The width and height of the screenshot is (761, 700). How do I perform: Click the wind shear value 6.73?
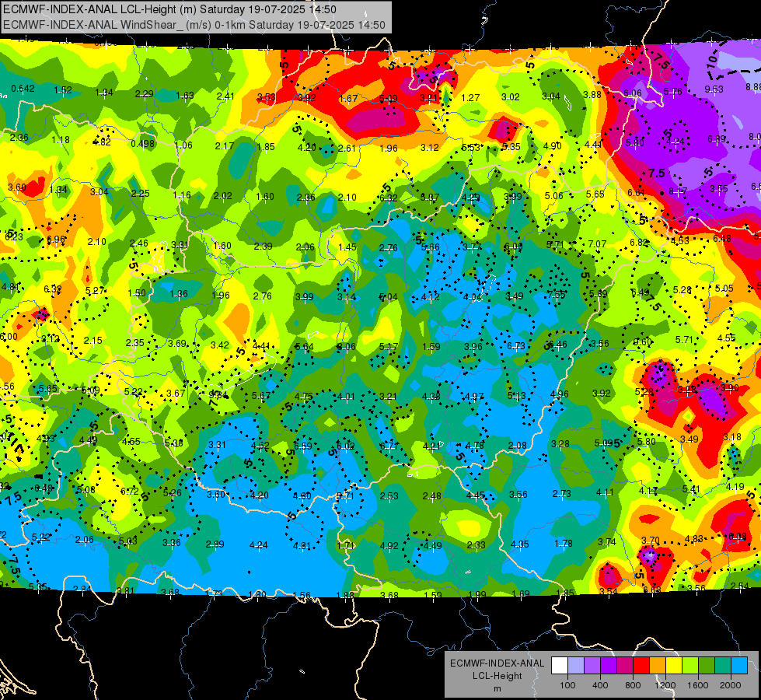click(x=516, y=346)
